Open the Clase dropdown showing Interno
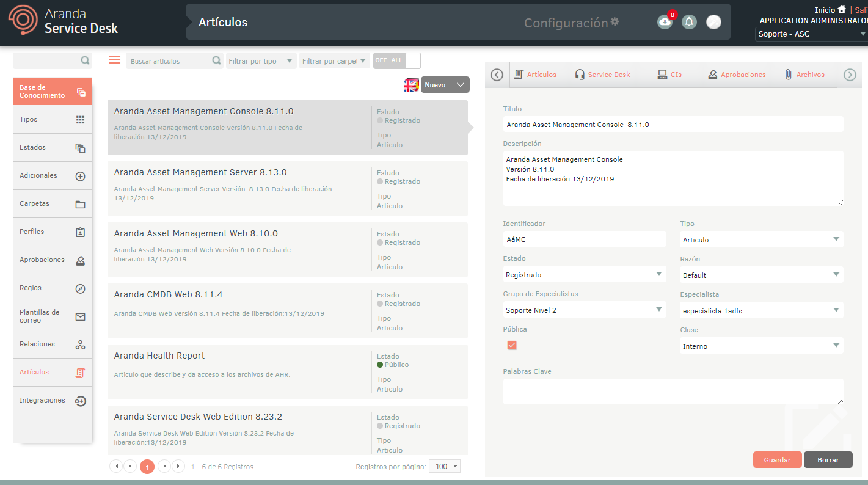868x485 pixels. click(762, 346)
